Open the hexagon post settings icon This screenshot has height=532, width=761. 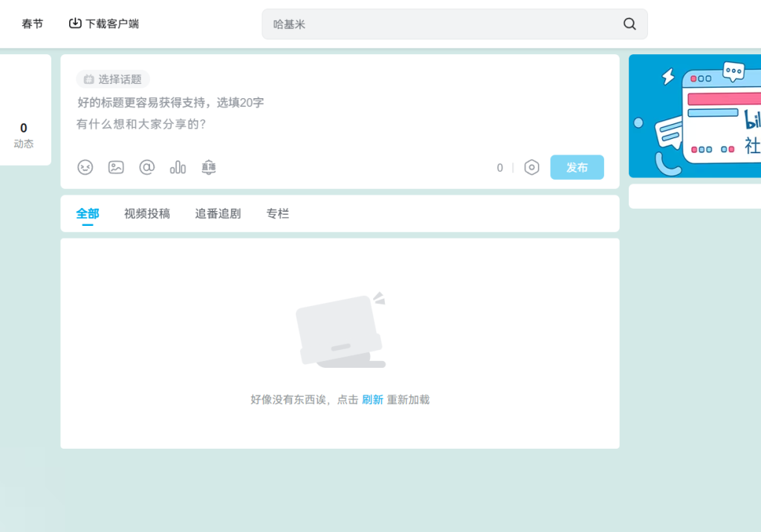pyautogui.click(x=531, y=167)
